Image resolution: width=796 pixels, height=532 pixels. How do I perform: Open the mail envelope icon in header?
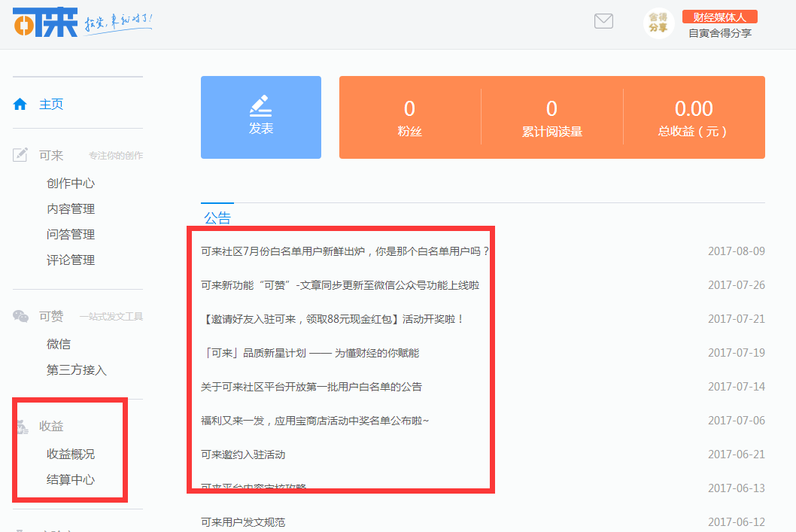point(603,21)
